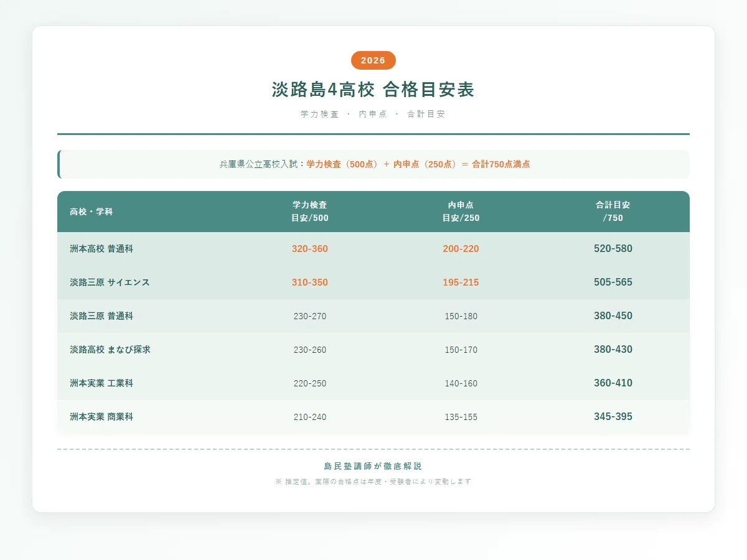
Task: Click the subtitle "学力検査 ・ 内申点 ・ 合計目安"
Action: pos(374,114)
